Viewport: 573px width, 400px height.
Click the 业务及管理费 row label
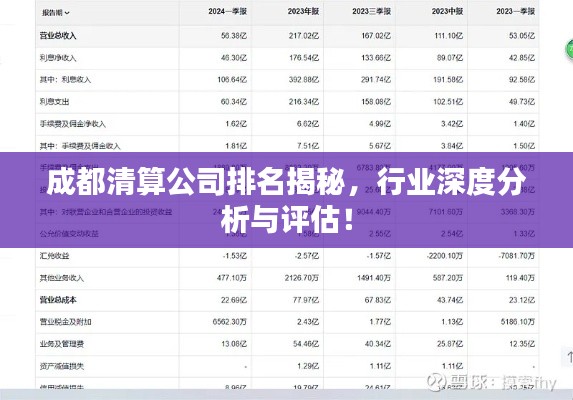[61, 344]
